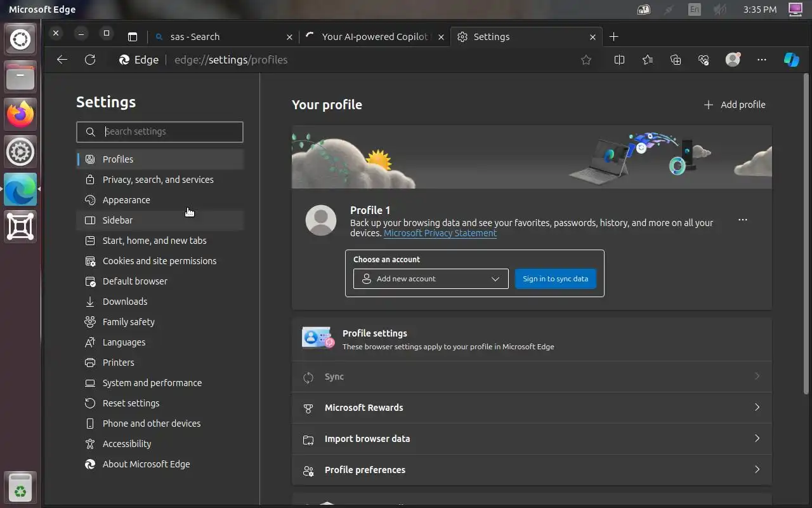Click Add profile button
Screen dimensions: 812x508
[734, 105]
